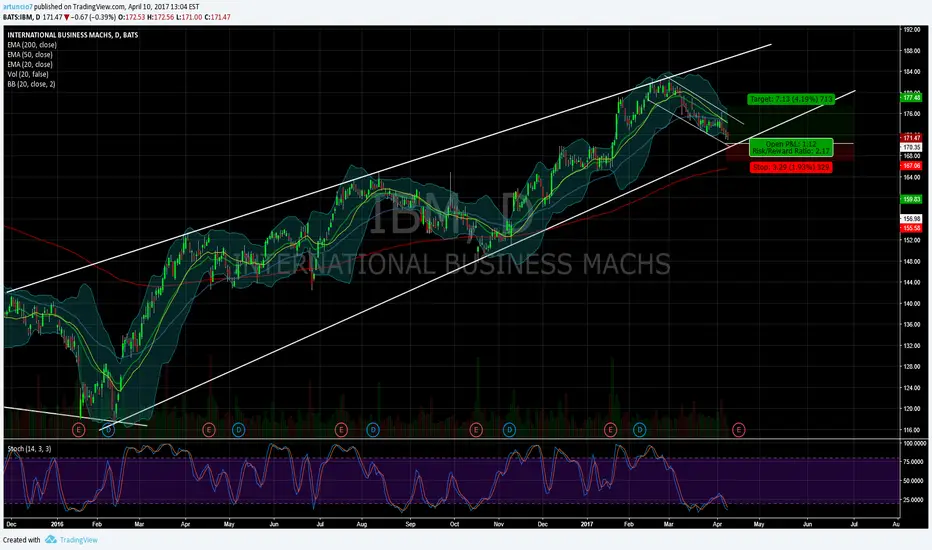Click the January 2017 earnings E marker
Image resolution: width=932 pixels, height=550 pixels.
[610, 429]
